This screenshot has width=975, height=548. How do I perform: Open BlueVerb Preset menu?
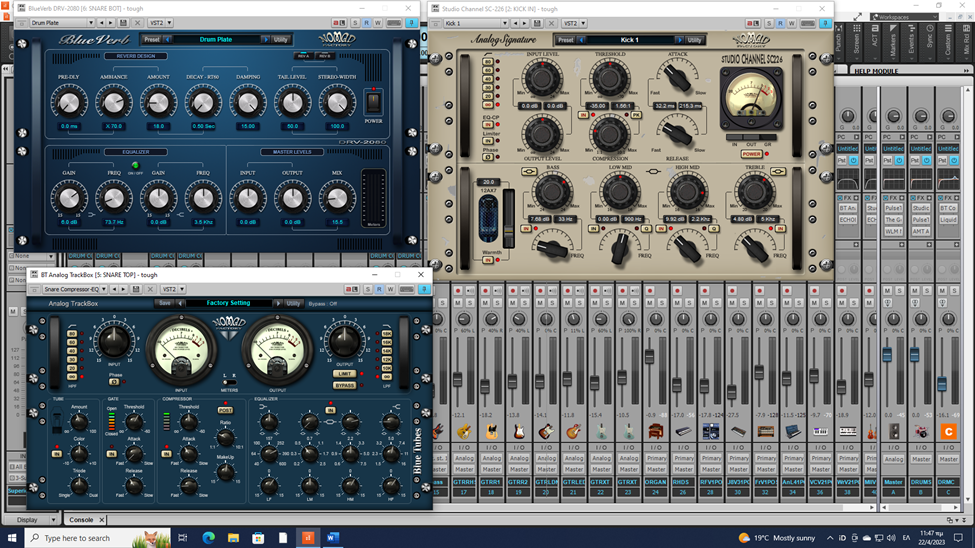152,39
